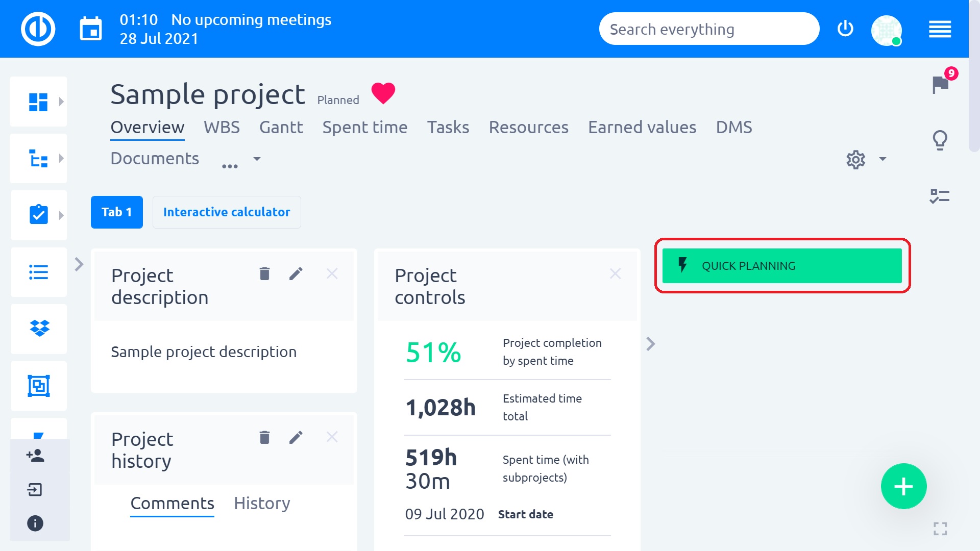Open the checklist icon on right panel
The width and height of the screenshot is (980, 551).
[x=939, y=196]
